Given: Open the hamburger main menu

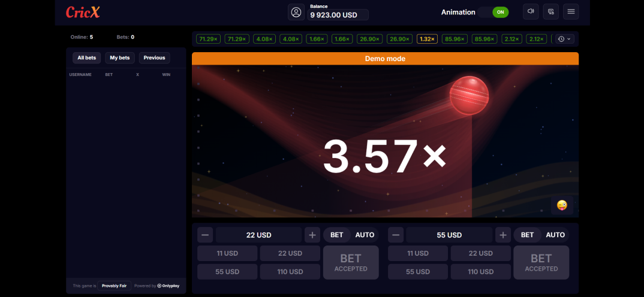Looking at the screenshot, I should point(571,11).
